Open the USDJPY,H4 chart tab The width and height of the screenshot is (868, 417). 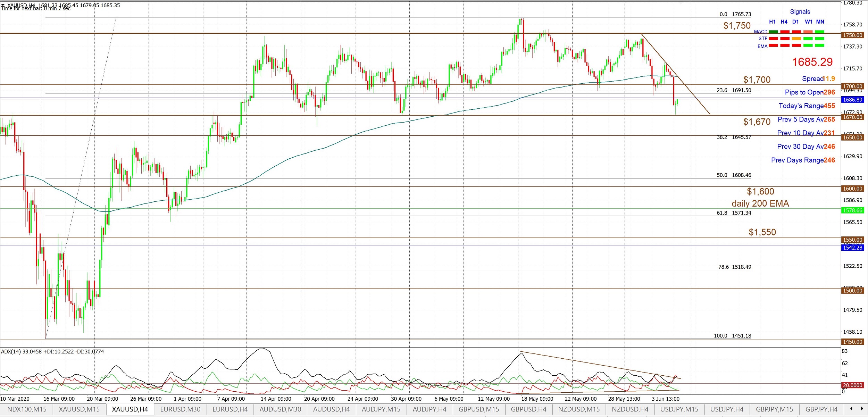point(727,409)
